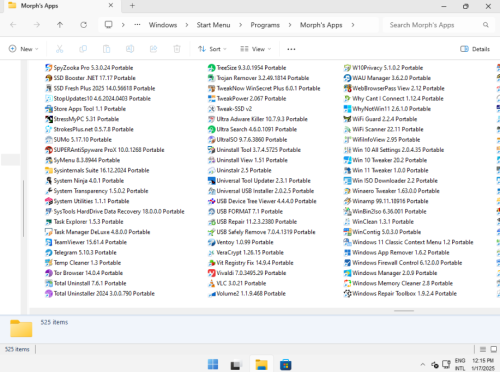The width and height of the screenshot is (500, 372).
Task: Toggle the Details pane button
Action: tap(475, 49)
